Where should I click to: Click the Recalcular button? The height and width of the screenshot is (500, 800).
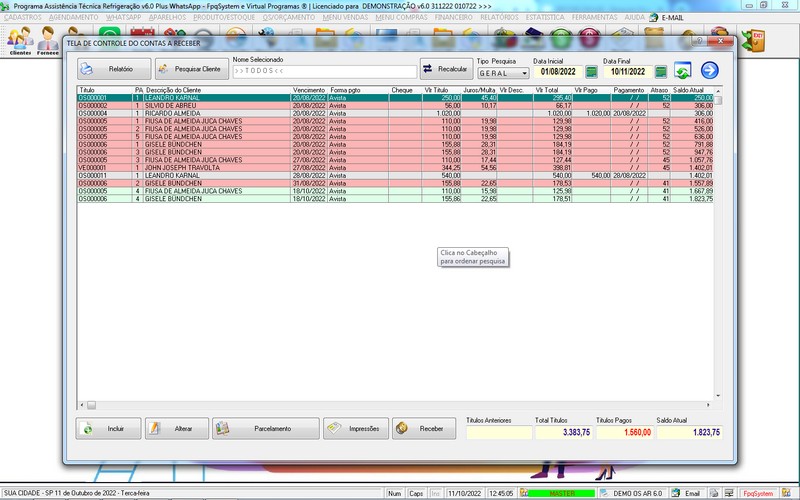click(445, 69)
